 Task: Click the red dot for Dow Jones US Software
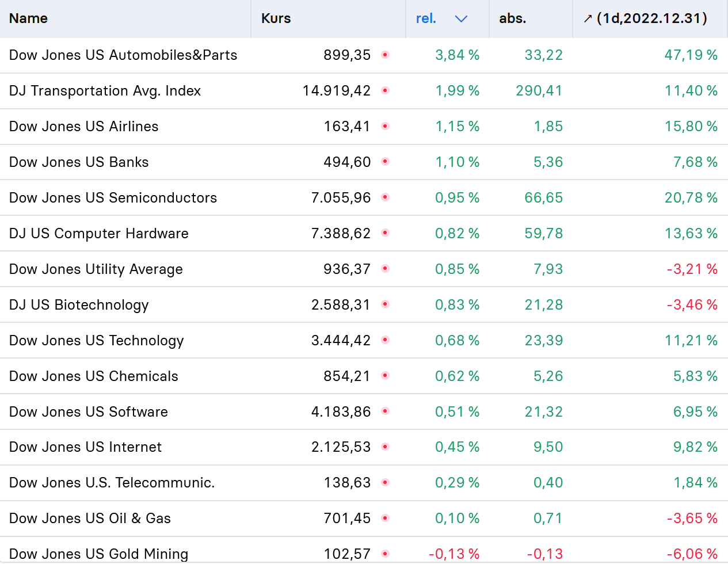(x=386, y=411)
